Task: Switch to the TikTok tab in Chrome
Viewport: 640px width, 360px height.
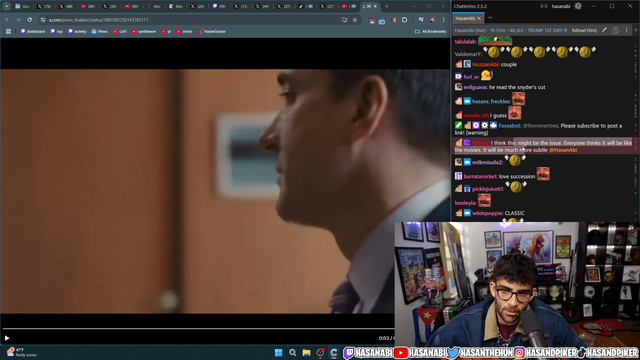Action: click(x=305, y=6)
